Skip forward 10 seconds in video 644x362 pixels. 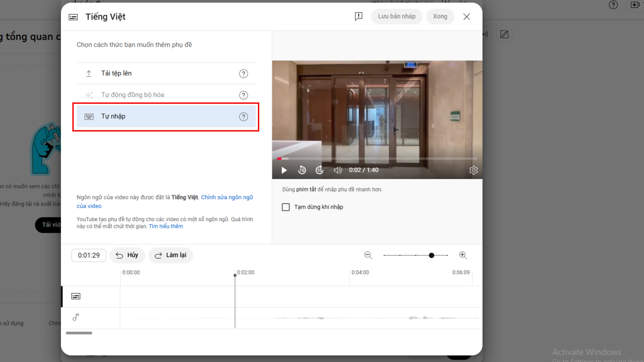319,170
